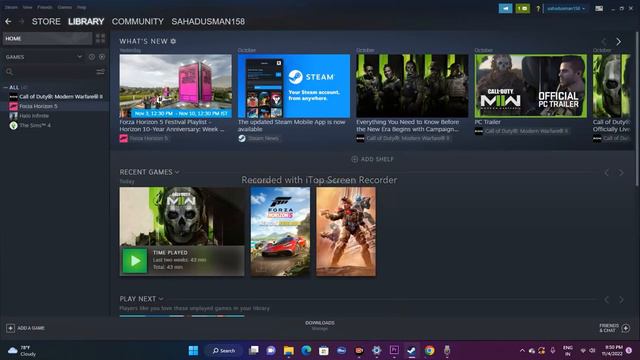Switch to the LIBRARY tab
Viewport: 640px width, 360px height.
tap(86, 21)
